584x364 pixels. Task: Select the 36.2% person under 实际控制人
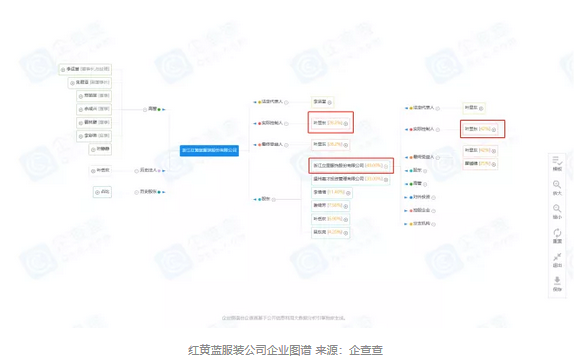tap(330, 123)
